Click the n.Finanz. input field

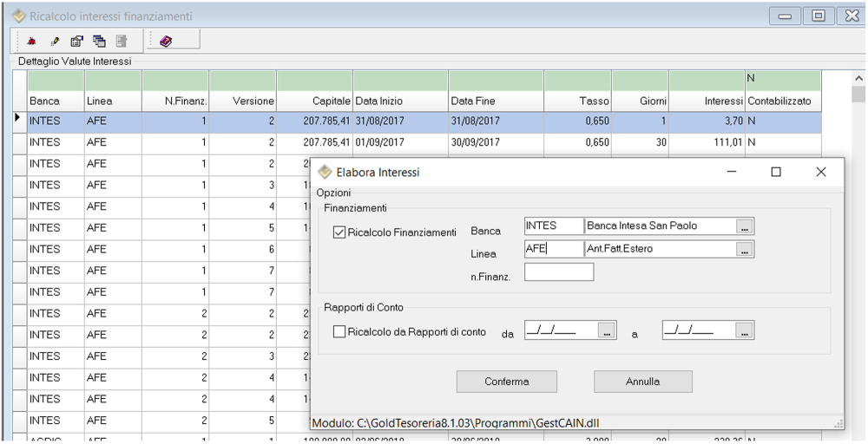pos(559,272)
